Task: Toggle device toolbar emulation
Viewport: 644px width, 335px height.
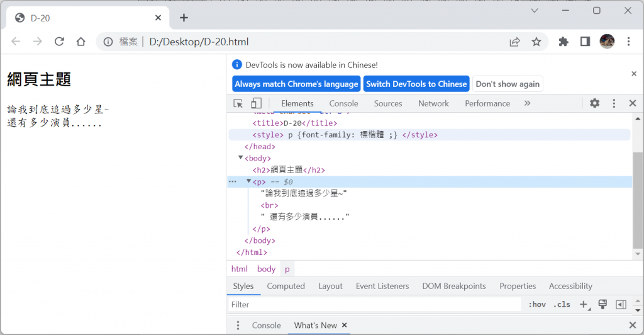Action: tap(257, 103)
